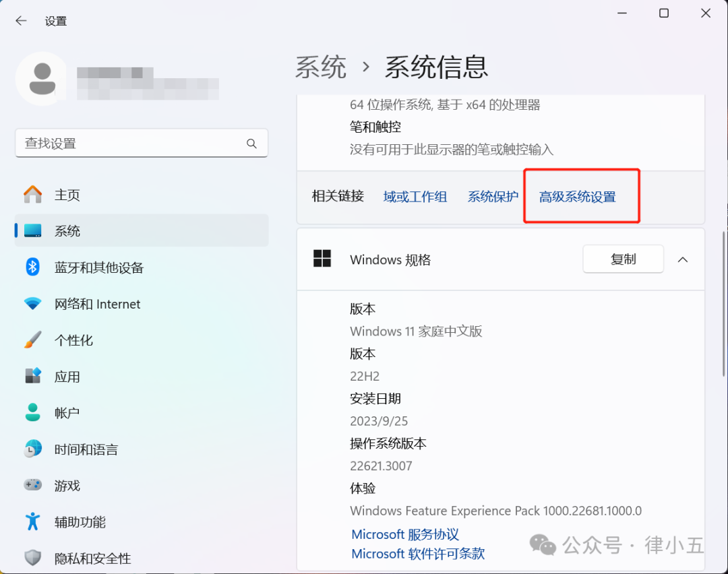Click the 复制 (Copy) button

pyautogui.click(x=623, y=259)
